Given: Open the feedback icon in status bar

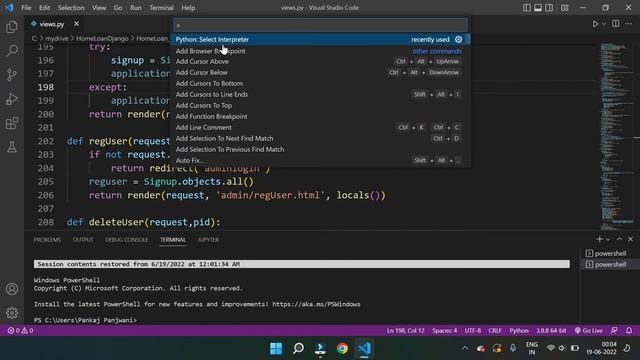Looking at the screenshot, I should tap(614, 331).
